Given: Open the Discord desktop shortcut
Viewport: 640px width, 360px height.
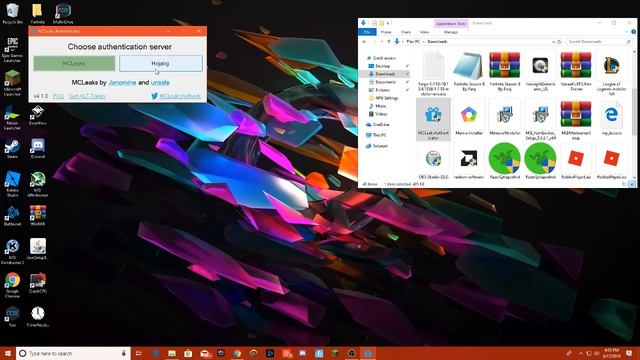Looking at the screenshot, I should [38, 149].
